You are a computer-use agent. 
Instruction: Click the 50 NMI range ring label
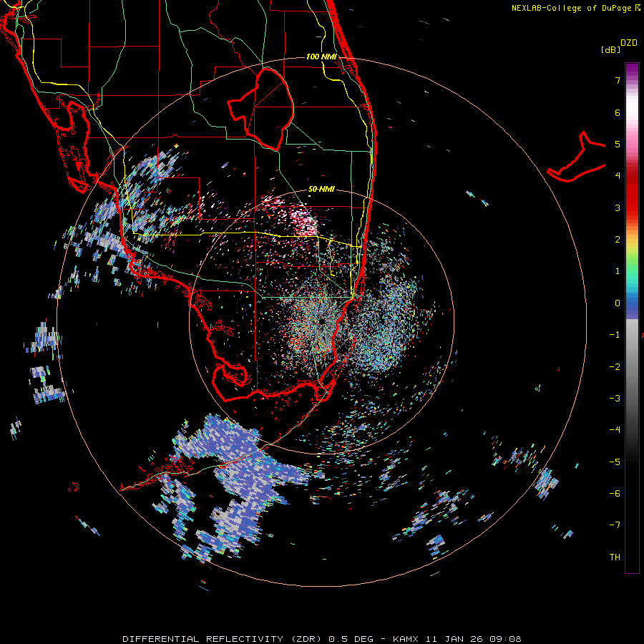pos(321,189)
